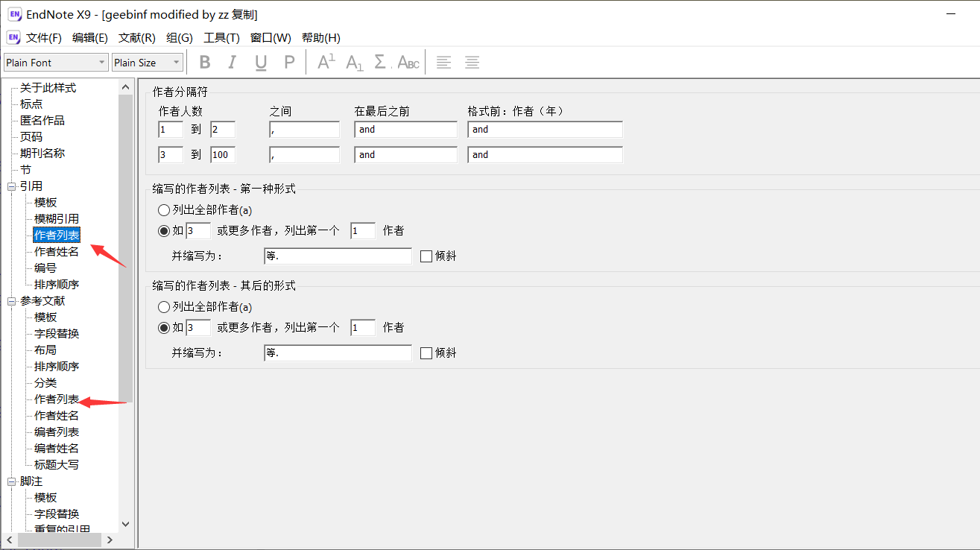Apply Italic formatting from toolbar
980x550 pixels.
232,63
